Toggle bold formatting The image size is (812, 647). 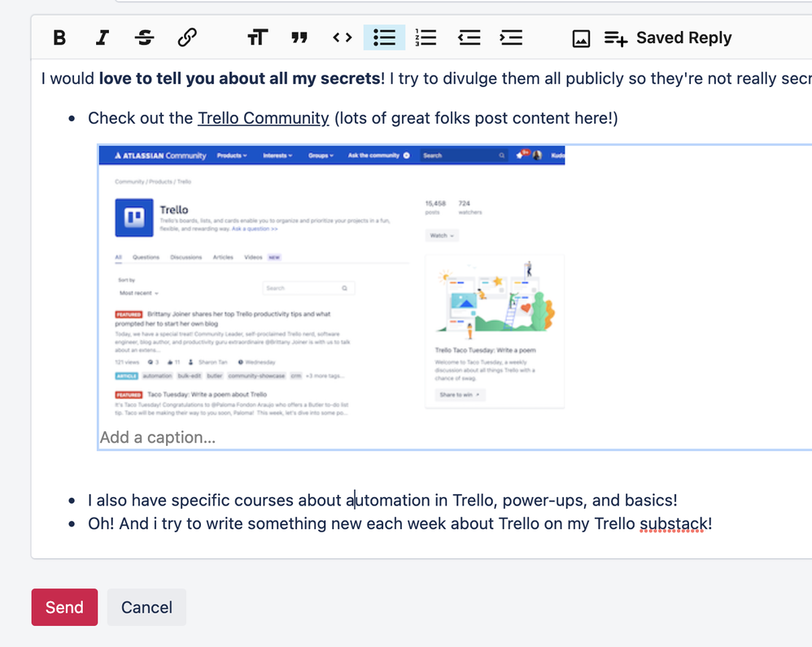[59, 37]
